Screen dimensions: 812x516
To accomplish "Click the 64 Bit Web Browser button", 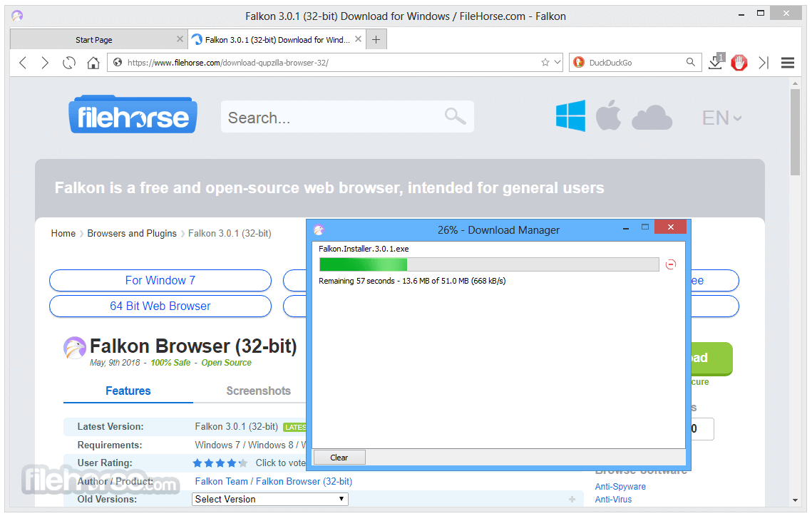I will 160,306.
